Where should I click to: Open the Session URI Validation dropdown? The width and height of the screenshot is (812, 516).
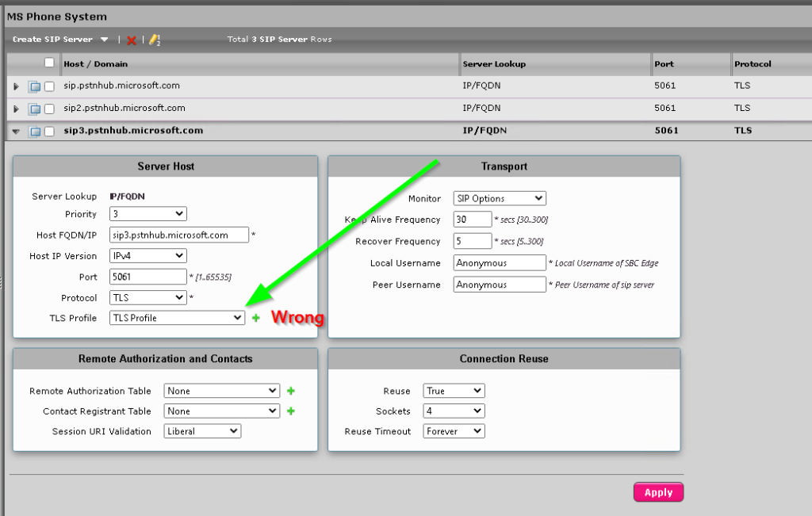pyautogui.click(x=202, y=431)
